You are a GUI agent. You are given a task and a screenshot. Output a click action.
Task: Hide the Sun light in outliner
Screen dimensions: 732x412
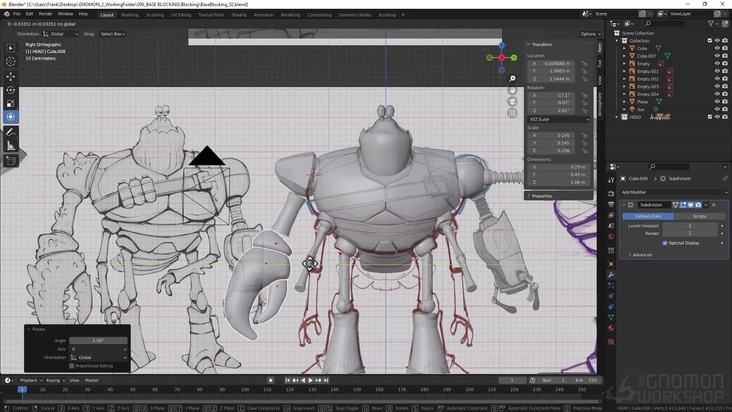click(x=718, y=109)
